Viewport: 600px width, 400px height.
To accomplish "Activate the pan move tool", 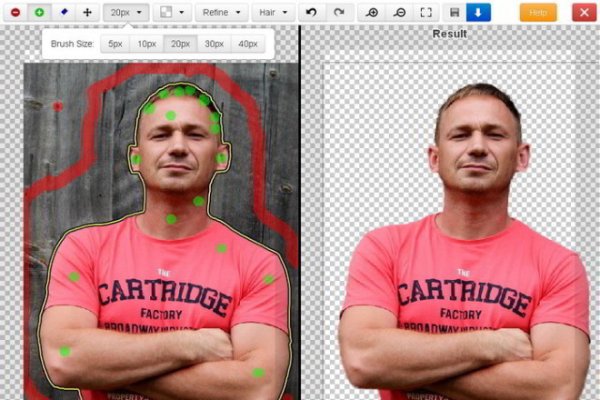I will pyautogui.click(x=87, y=13).
